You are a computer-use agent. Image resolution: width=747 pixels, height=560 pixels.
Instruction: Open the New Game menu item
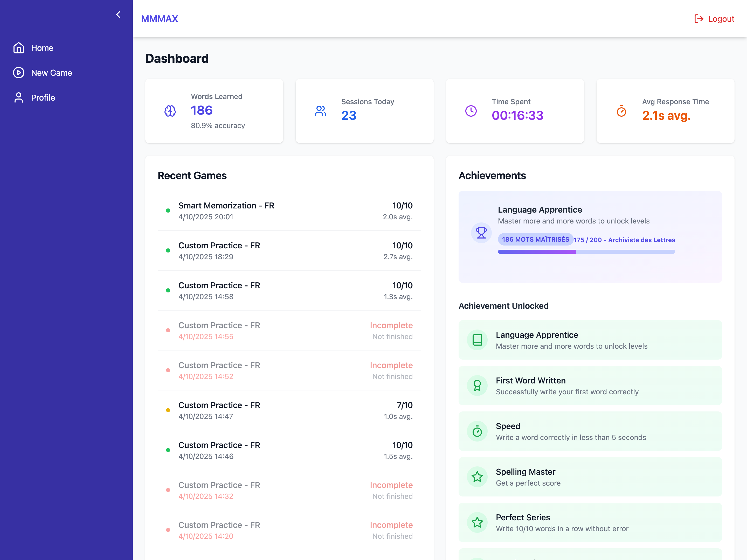click(x=51, y=73)
